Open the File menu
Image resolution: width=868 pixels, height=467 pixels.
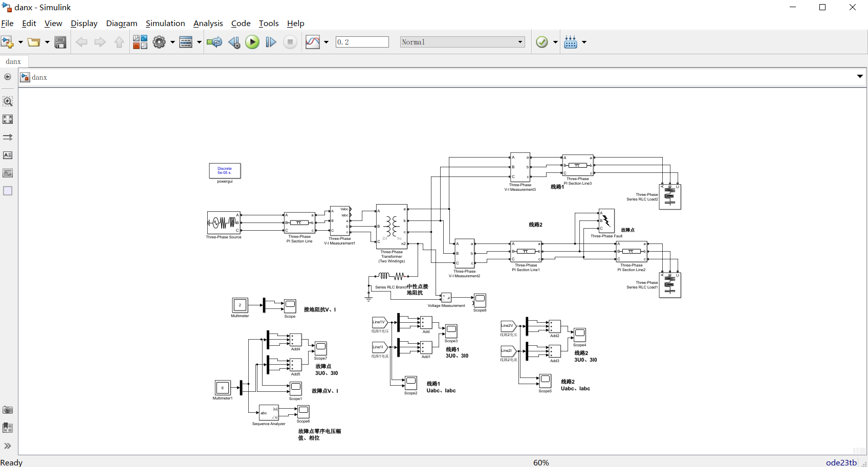[x=7, y=23]
